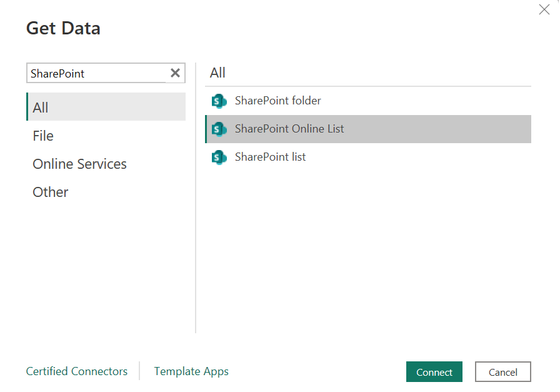Close the Get Data dialog
Viewport: 560px width, 392px height.
click(x=544, y=9)
